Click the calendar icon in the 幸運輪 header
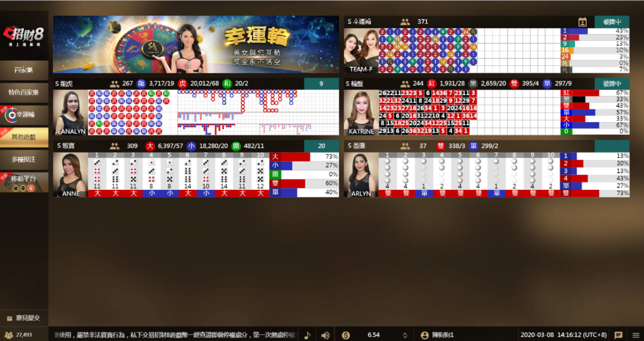The height and width of the screenshot is (341, 644). tap(582, 21)
